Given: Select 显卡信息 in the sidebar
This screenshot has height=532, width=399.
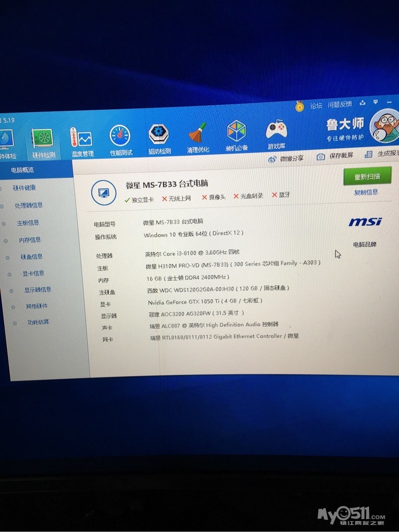Looking at the screenshot, I should (33, 273).
